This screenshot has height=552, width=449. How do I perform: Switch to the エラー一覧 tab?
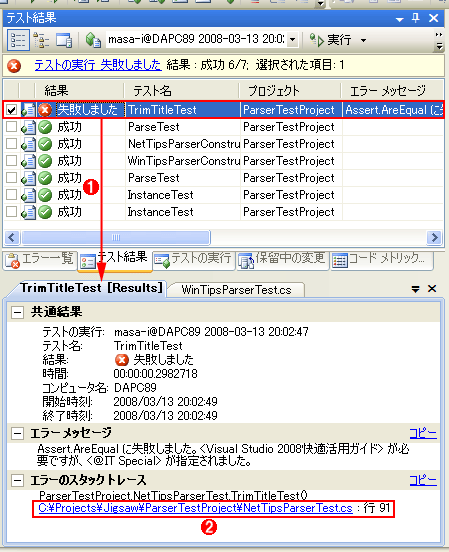click(40, 260)
